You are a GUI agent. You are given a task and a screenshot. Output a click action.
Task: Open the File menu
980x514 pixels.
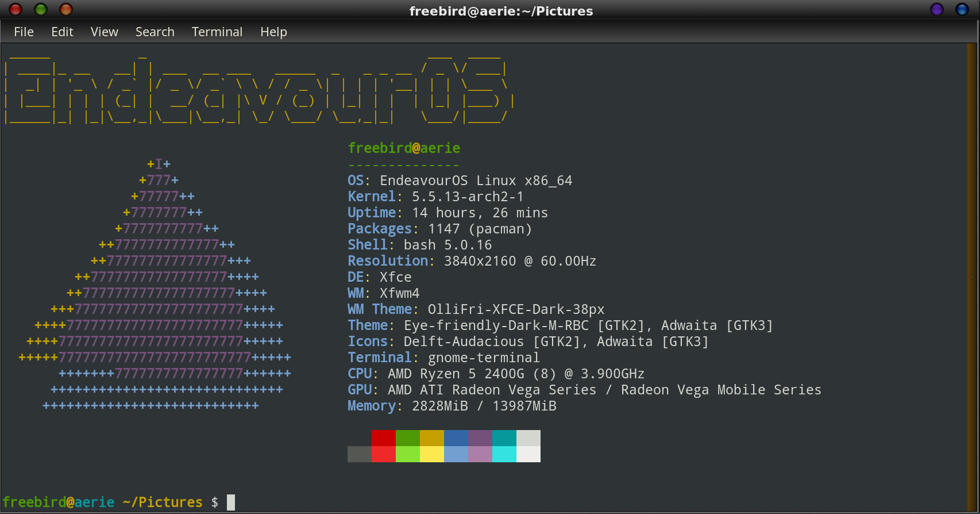pyautogui.click(x=24, y=32)
